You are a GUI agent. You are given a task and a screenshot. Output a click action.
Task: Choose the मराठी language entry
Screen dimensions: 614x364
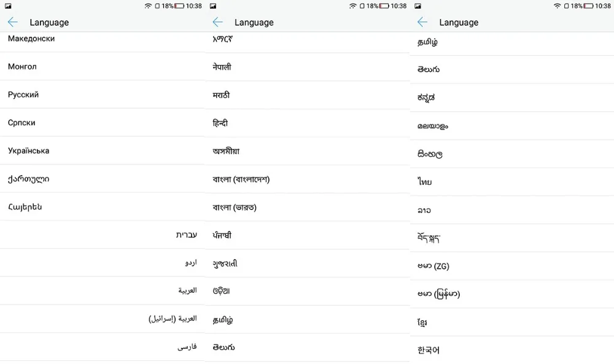click(221, 95)
